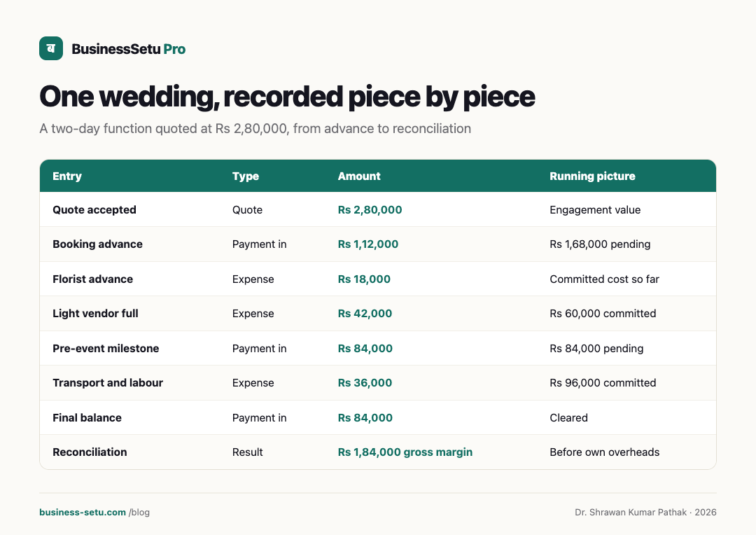Click the 'Quote' type cell

(247, 210)
